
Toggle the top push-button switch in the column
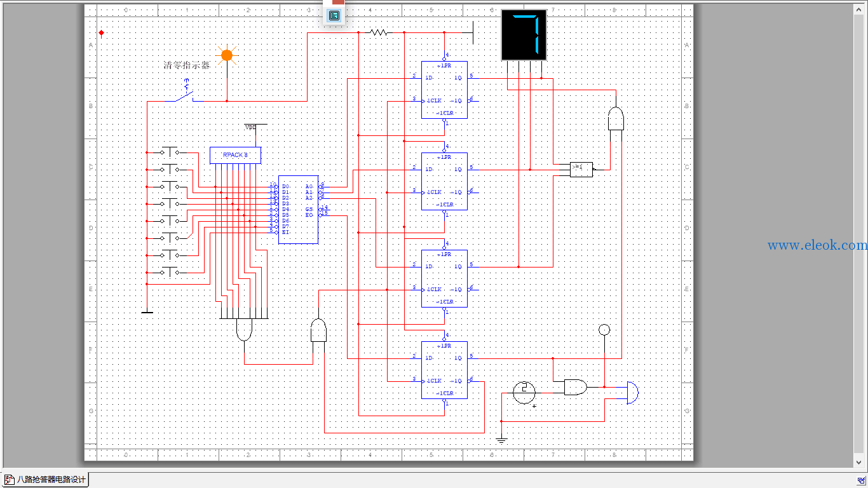170,151
